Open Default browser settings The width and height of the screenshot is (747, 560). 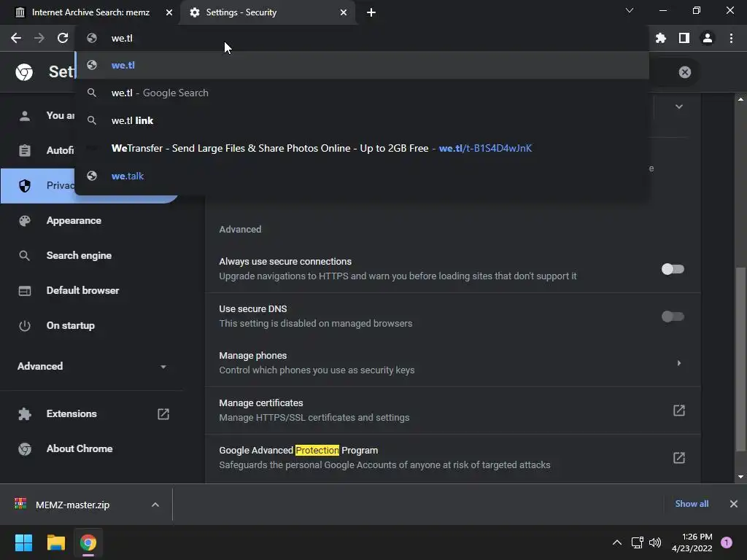point(83,290)
